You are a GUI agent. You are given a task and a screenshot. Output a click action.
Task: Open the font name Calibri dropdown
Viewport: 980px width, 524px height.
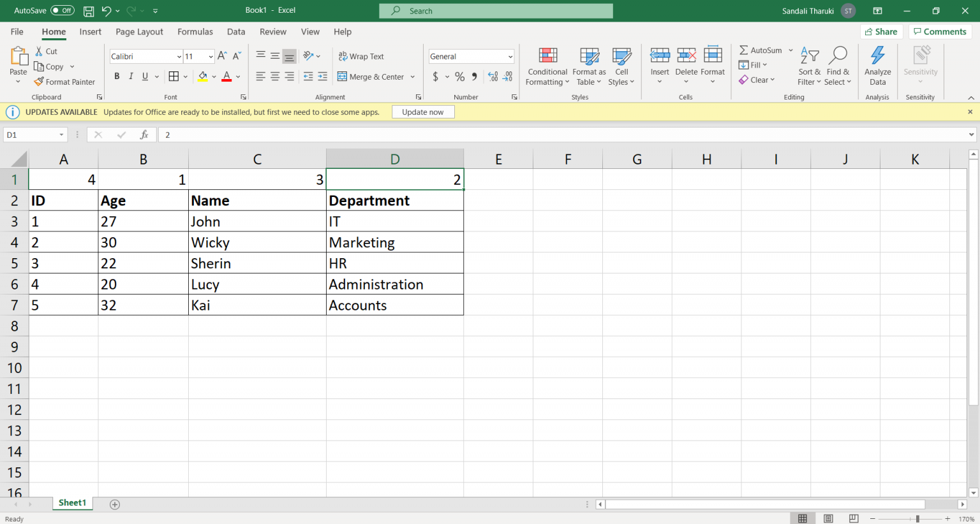click(x=179, y=57)
